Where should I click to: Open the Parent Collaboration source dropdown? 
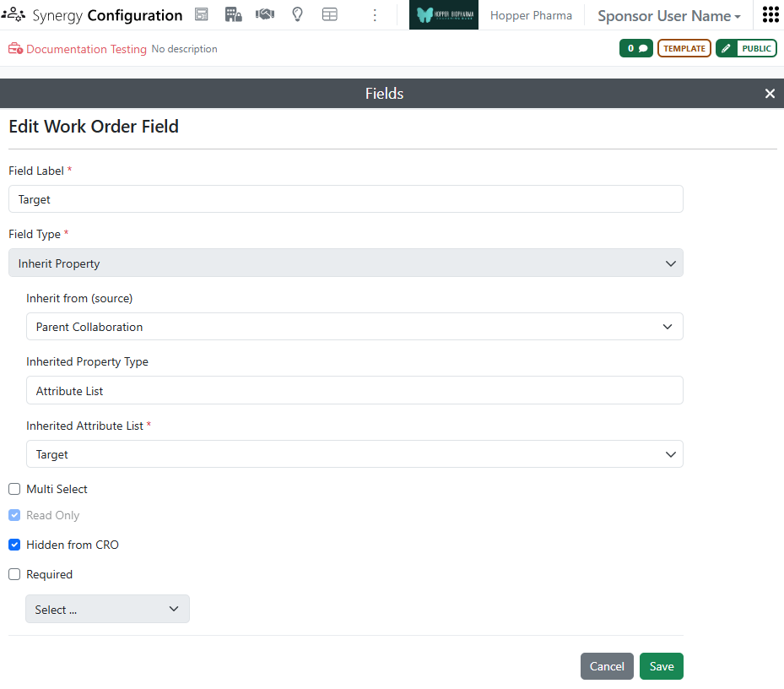pos(354,326)
